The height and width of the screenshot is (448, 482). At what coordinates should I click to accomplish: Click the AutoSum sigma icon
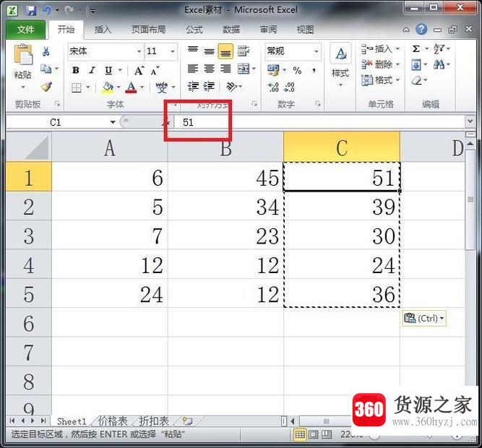416,49
